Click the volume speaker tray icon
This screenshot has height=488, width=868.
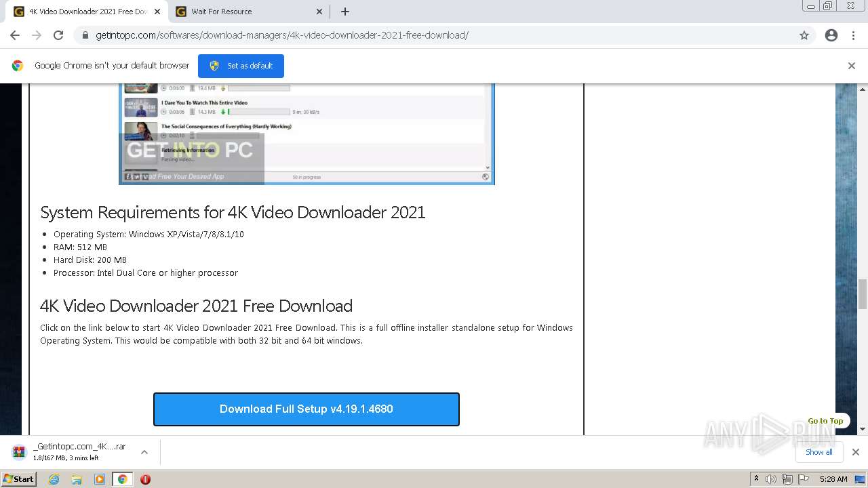(771, 479)
